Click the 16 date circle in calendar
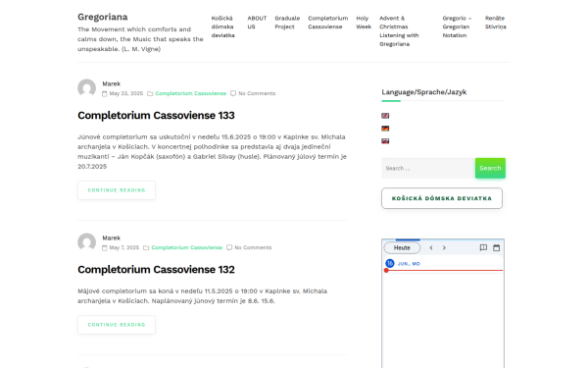 point(390,263)
